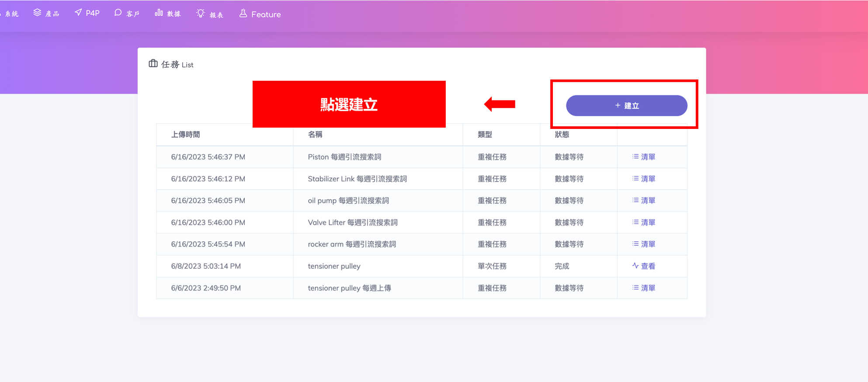The height and width of the screenshot is (382, 868).
Task: Open 清單 for the oil pump task
Action: pos(644,201)
